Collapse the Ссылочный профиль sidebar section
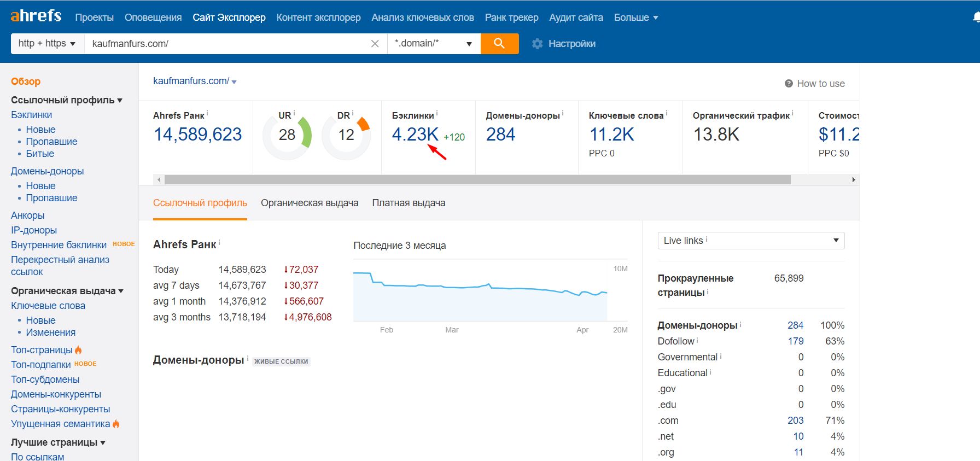This screenshot has height=461, width=980. pos(67,100)
